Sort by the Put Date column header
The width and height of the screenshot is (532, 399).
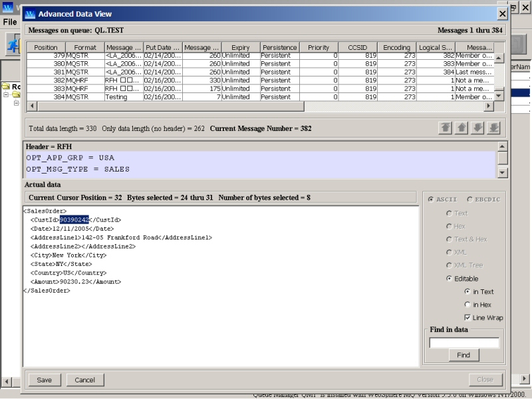163,47
